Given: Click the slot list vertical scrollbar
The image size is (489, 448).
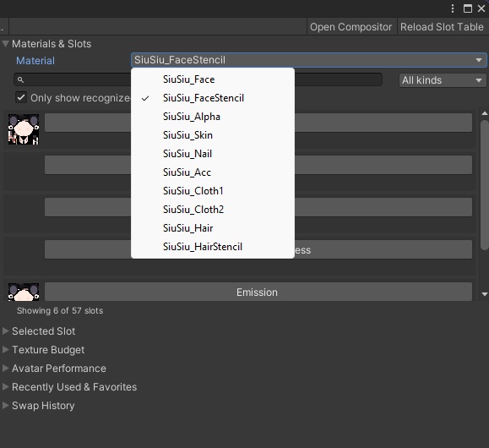Looking at the screenshot, I should (484, 185).
